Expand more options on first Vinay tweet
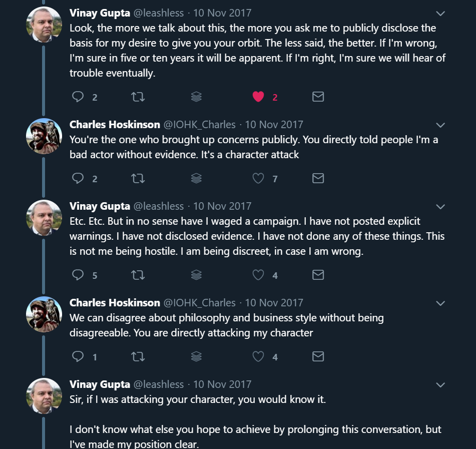 [x=440, y=13]
